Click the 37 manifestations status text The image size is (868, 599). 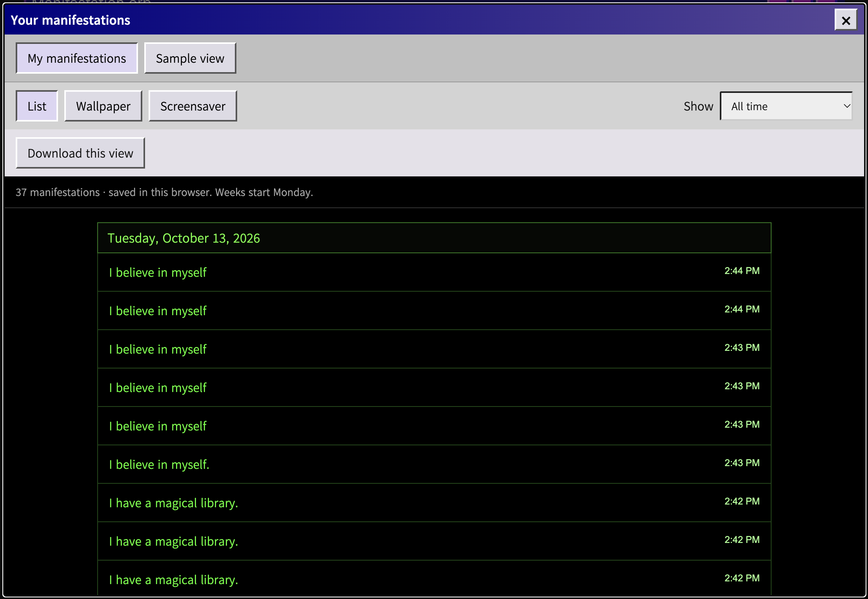(x=164, y=192)
